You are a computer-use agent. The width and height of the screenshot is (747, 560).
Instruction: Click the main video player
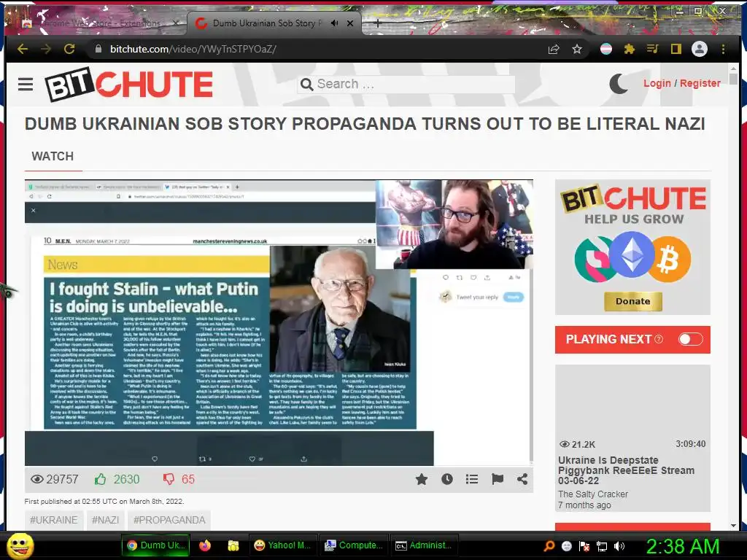point(279,323)
